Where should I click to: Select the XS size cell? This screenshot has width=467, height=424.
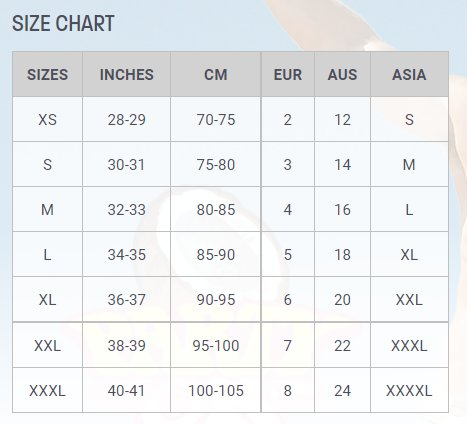[x=47, y=119]
